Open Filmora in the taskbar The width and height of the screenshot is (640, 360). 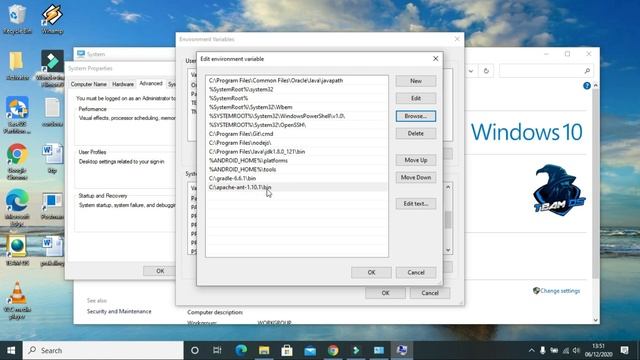[x=356, y=350]
